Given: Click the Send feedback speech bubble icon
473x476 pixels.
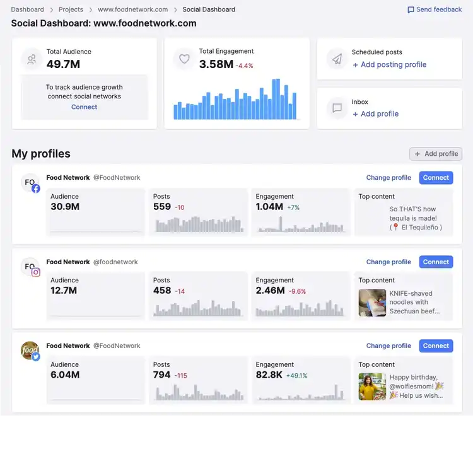Looking at the screenshot, I should (411, 9).
